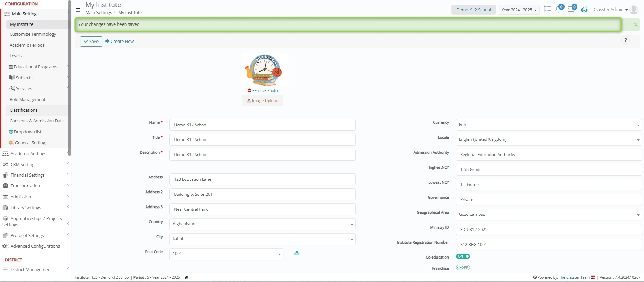Click the Apprenticeships cube icon
Viewport: 644px width, 282px height.
[5, 219]
